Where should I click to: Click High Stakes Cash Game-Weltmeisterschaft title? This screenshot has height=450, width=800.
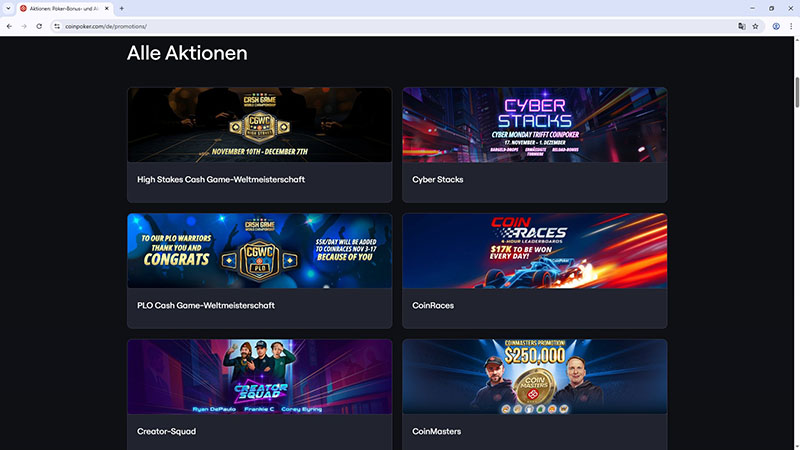(x=221, y=180)
